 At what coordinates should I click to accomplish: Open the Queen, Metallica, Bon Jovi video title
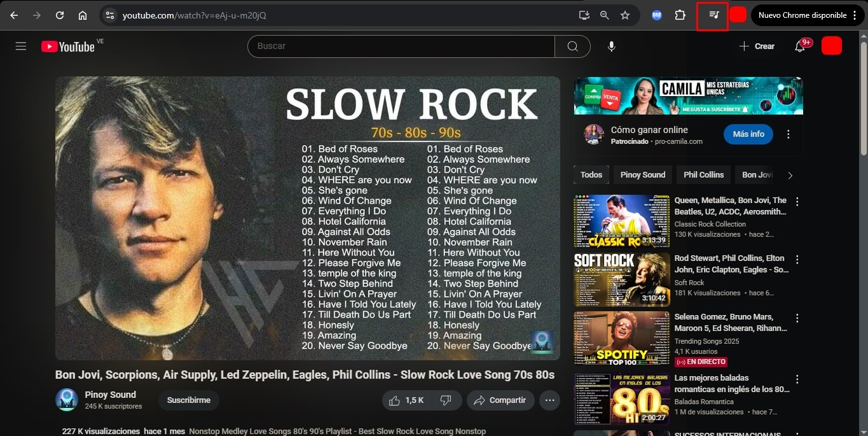coord(731,206)
